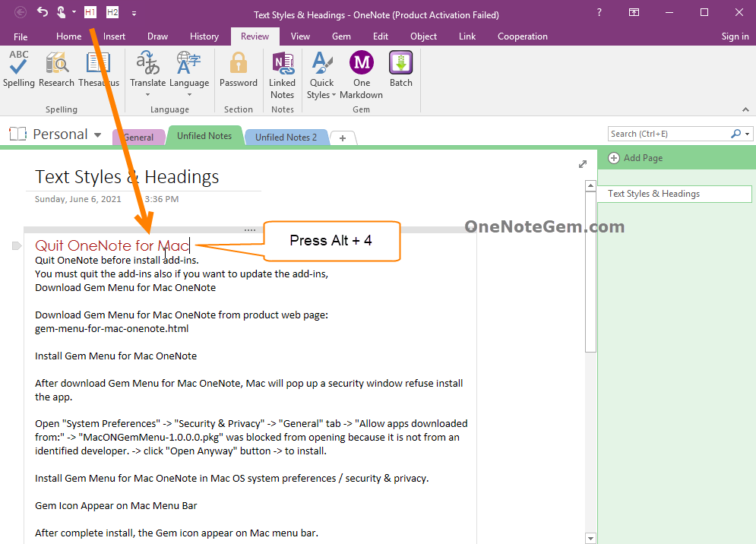Image resolution: width=756 pixels, height=544 pixels.
Task: Click the Undo arrow
Action: [43, 12]
